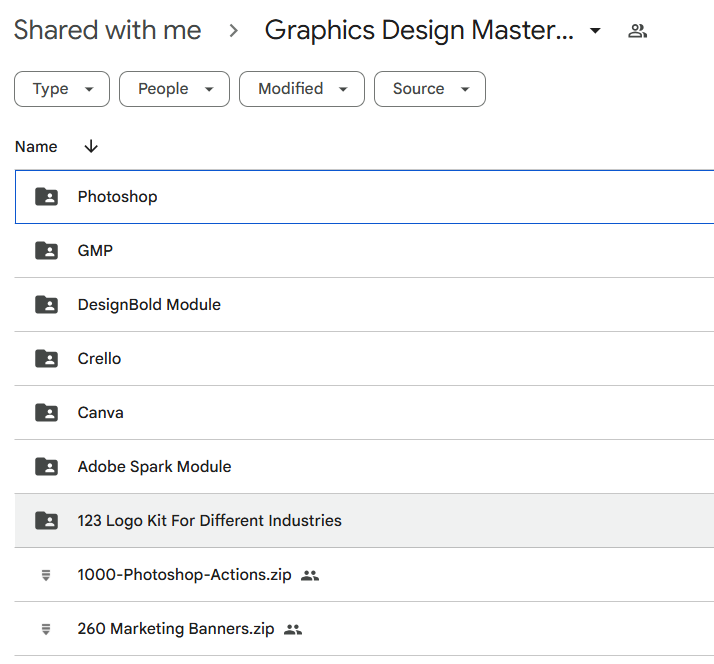Viewport: 714px width, 664px height.
Task: Select 123 Logo Kit For Different Industries
Action: pos(364,521)
